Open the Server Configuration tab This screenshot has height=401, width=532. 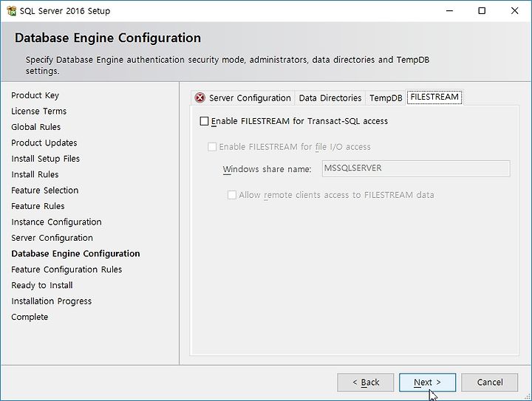(x=243, y=98)
